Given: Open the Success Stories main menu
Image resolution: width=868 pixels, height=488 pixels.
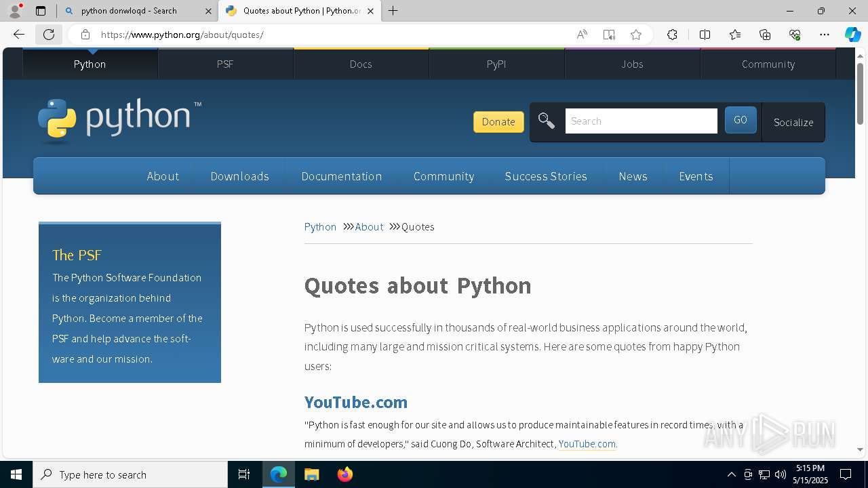Looking at the screenshot, I should 546,176.
